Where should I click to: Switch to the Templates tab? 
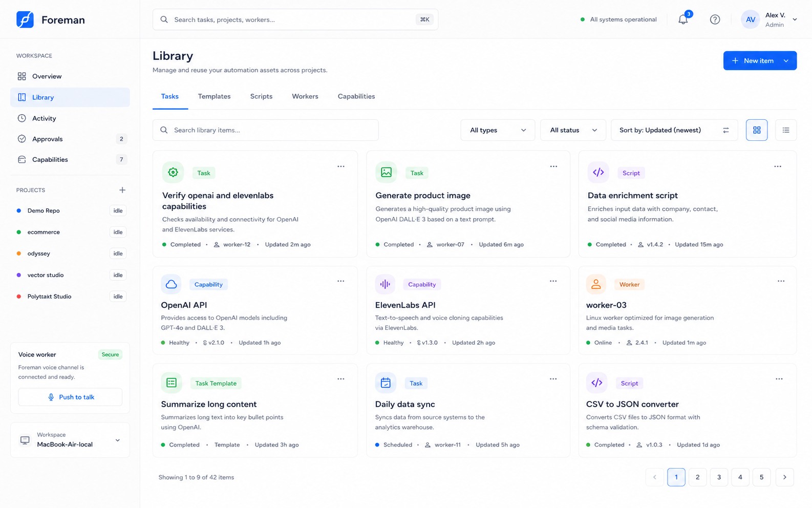214,96
